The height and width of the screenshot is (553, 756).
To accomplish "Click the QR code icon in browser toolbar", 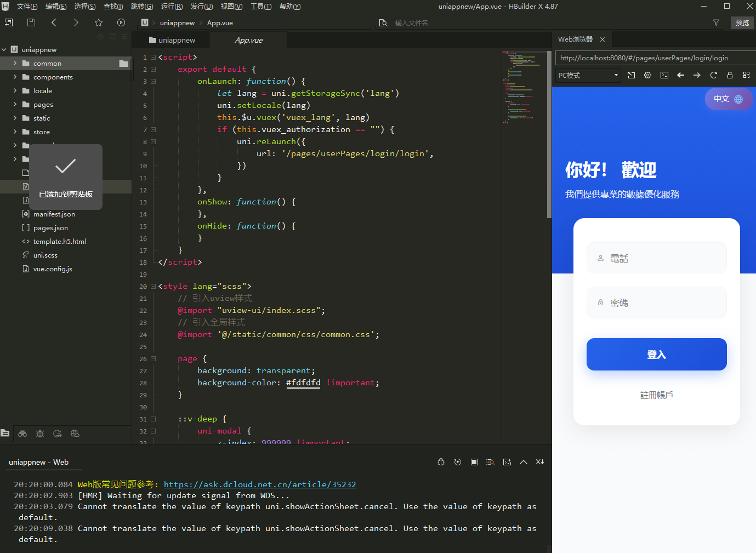I will click(x=746, y=75).
